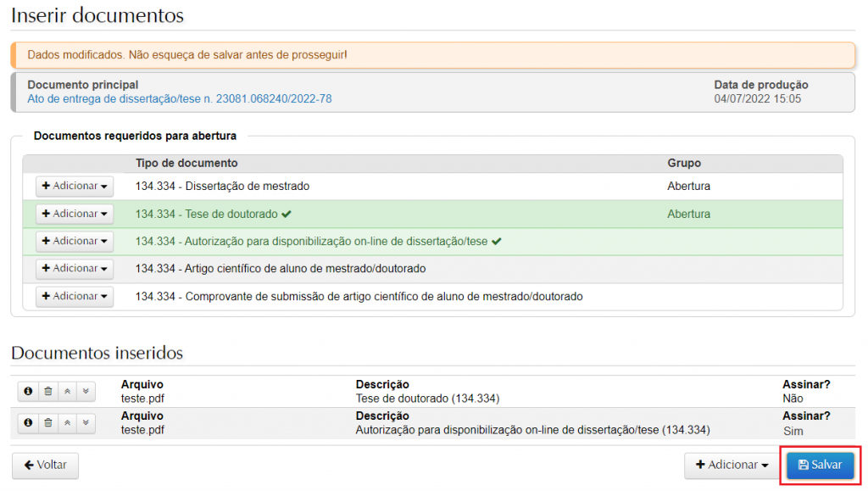The height and width of the screenshot is (491, 868).
Task: Click trash icon on the Autorização document row
Action: (47, 422)
